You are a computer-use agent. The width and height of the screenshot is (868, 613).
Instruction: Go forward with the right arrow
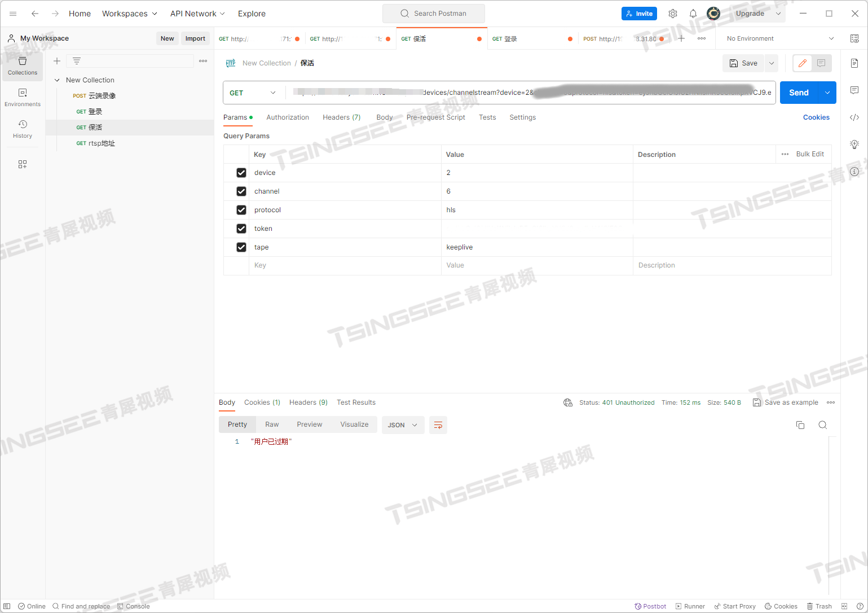click(55, 14)
